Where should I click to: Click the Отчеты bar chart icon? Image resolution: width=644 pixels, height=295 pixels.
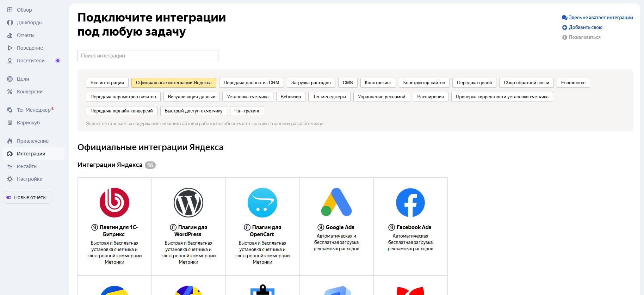click(x=10, y=35)
